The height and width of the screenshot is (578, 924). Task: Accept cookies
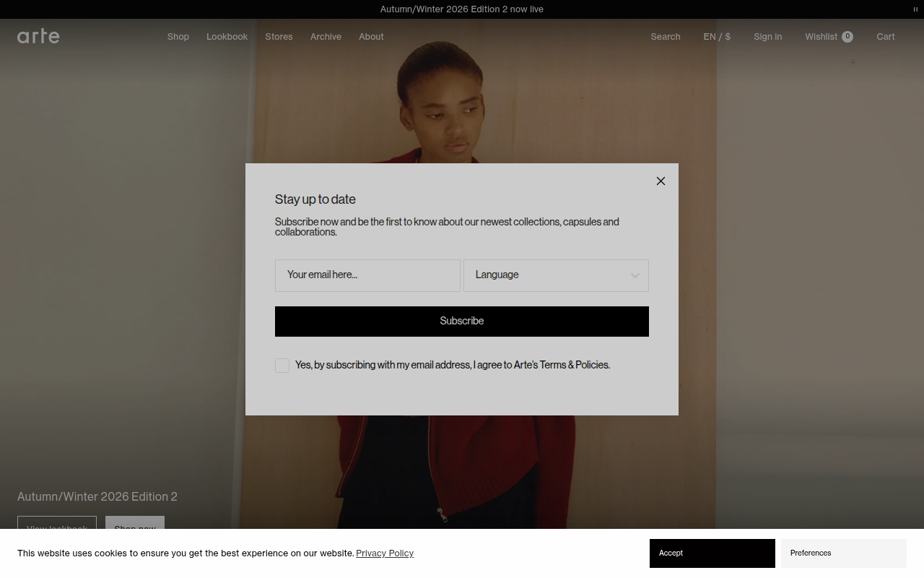[x=712, y=553]
